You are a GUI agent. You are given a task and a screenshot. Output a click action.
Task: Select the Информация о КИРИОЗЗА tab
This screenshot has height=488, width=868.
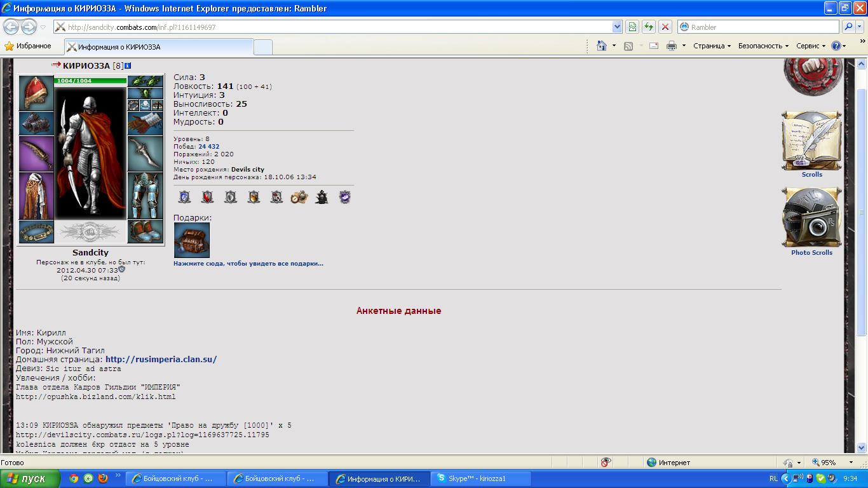point(158,47)
